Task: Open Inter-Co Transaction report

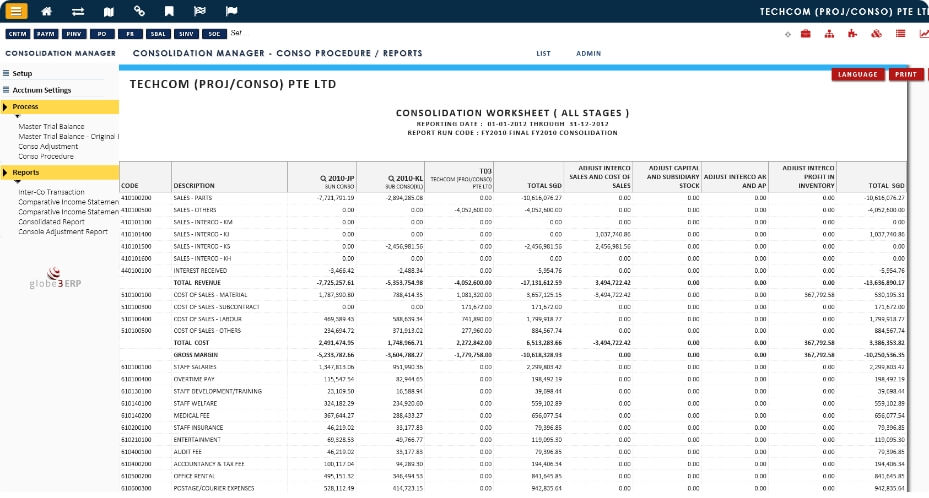Action: pos(51,192)
